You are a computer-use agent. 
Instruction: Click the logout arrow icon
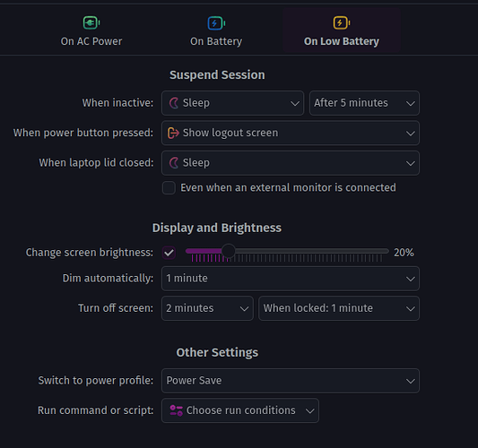pos(173,133)
